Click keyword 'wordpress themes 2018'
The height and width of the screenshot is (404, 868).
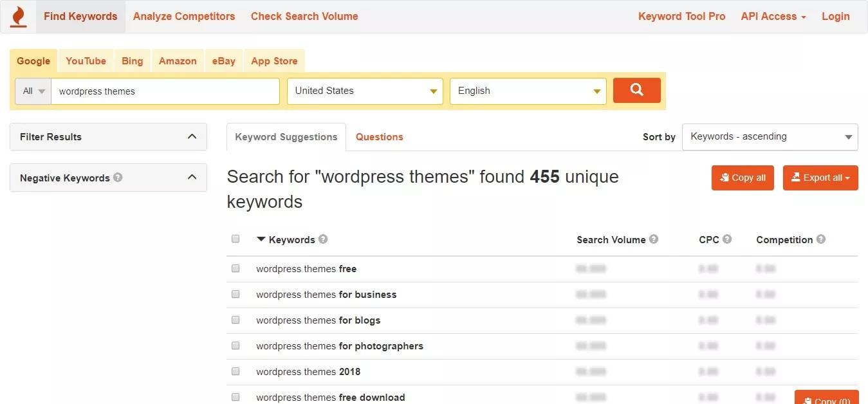coord(308,372)
